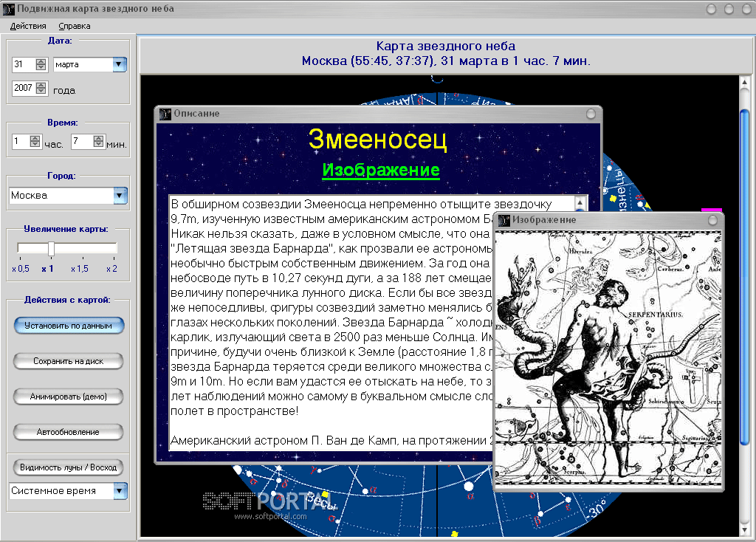This screenshot has height=542, width=756.
Task: Click the map zoom slider handle
Action: [x=51, y=248]
